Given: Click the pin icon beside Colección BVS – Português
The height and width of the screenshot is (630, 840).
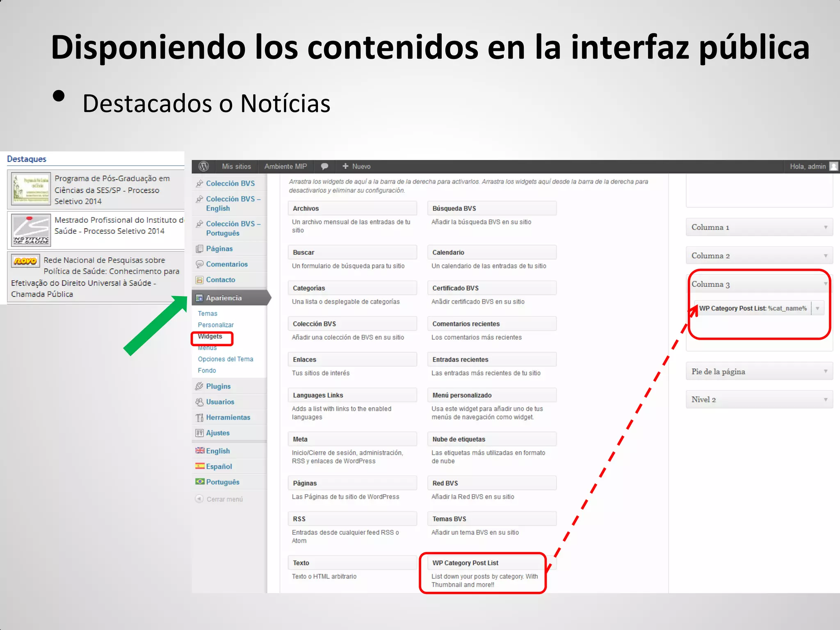Looking at the screenshot, I should click(x=200, y=224).
